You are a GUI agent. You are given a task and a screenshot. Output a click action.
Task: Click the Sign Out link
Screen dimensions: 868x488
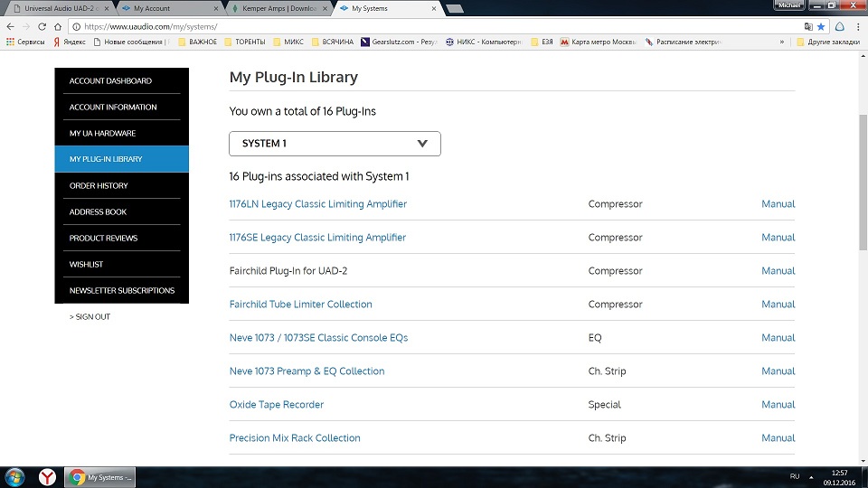pyautogui.click(x=90, y=317)
